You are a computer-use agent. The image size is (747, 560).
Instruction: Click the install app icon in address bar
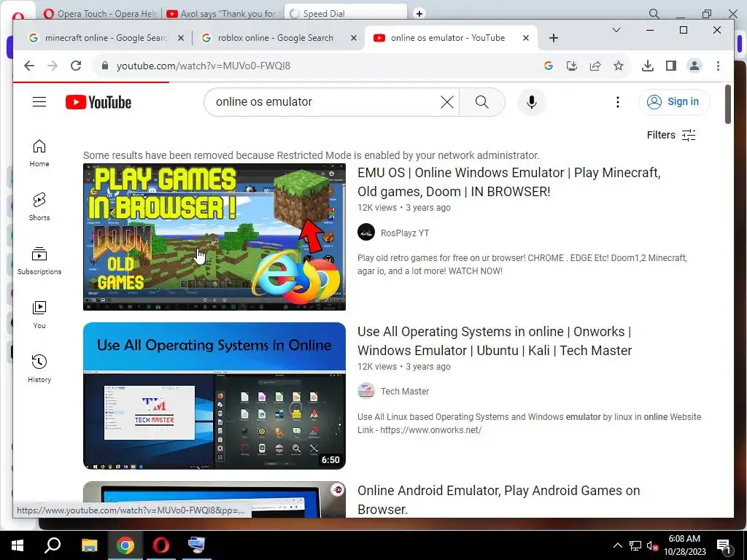572,66
